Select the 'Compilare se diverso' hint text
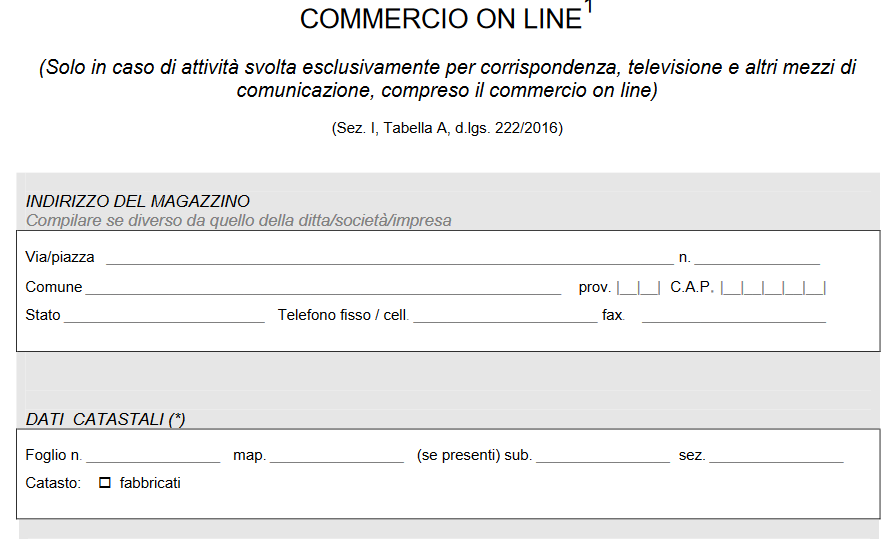Viewport: 894px width, 539px height. click(238, 220)
